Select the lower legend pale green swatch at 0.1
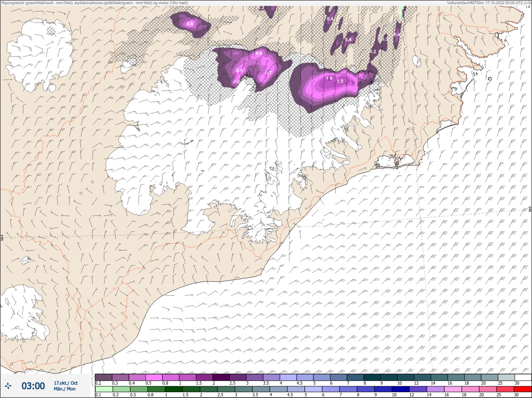Image resolution: width=532 pixels, height=398 pixels. 103,389
